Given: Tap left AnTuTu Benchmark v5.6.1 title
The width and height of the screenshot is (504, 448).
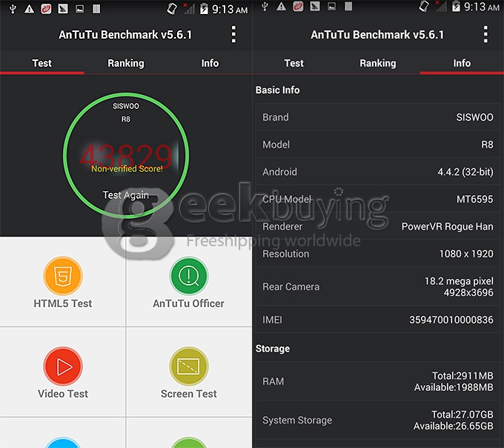Looking at the screenshot, I should point(125,35).
